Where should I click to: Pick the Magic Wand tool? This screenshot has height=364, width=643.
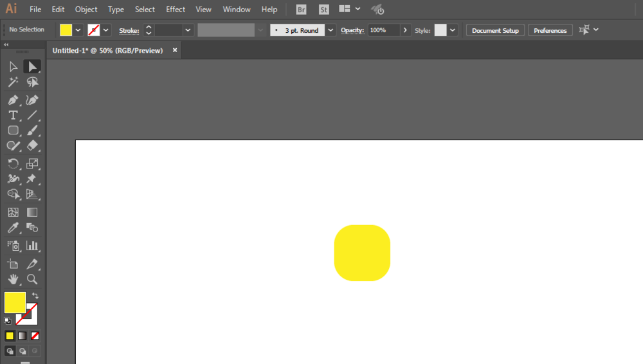13,82
